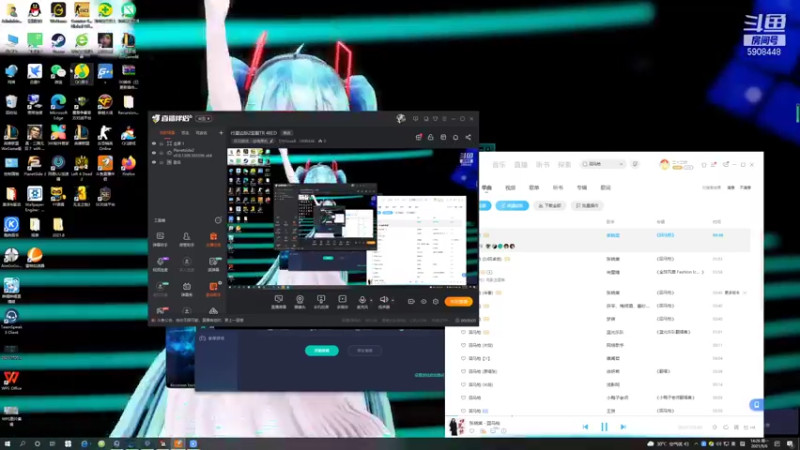This screenshot has height=450, width=800.
Task: Expand speaker options arrow
Action: tap(392, 301)
